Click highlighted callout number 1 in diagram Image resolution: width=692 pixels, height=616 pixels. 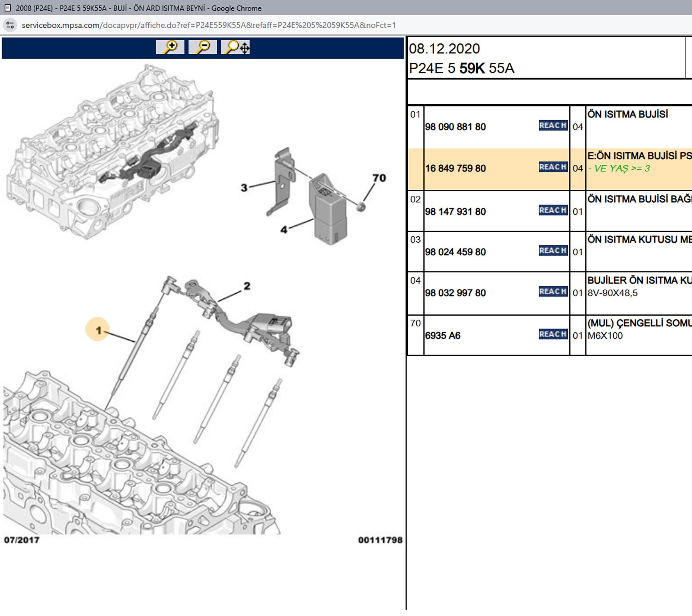click(98, 330)
